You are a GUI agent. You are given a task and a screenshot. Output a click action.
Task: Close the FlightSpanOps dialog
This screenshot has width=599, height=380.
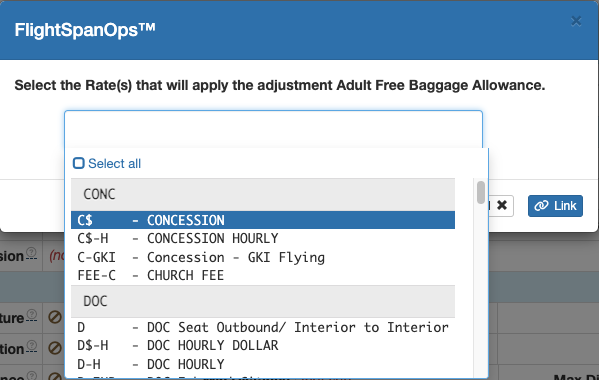tap(576, 21)
